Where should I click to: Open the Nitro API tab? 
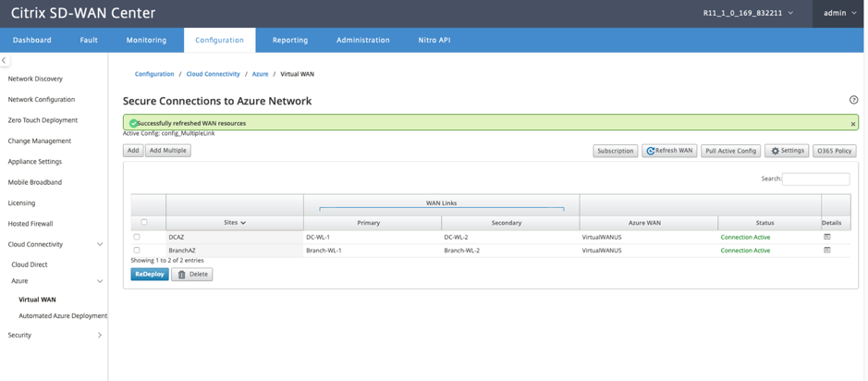(x=434, y=40)
